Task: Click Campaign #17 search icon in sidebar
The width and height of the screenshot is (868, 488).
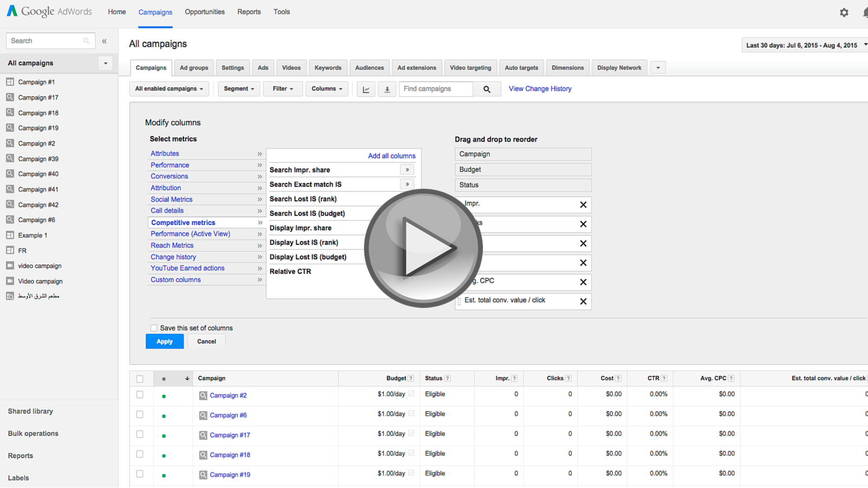Action: coord(10,97)
